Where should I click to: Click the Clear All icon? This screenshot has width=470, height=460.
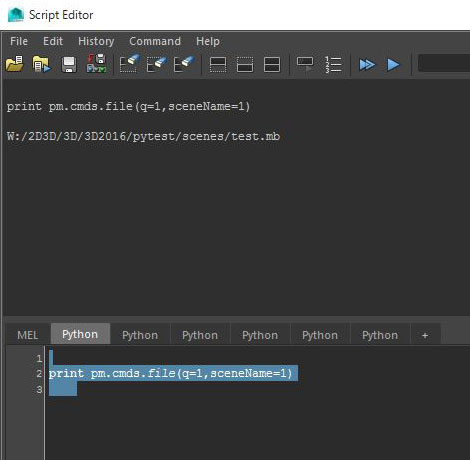[183, 64]
